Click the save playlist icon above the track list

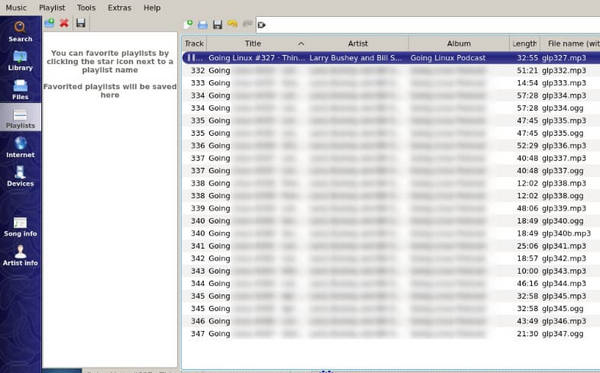tap(217, 25)
